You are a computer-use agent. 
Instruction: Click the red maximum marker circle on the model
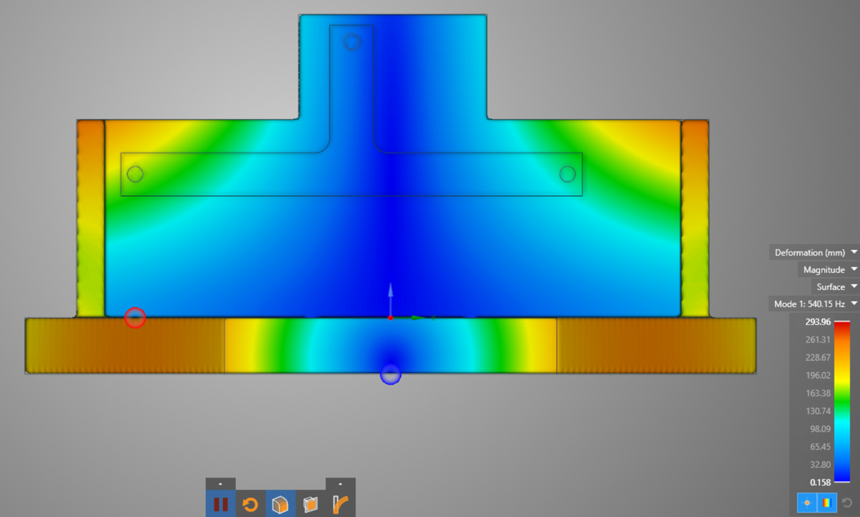point(135,317)
